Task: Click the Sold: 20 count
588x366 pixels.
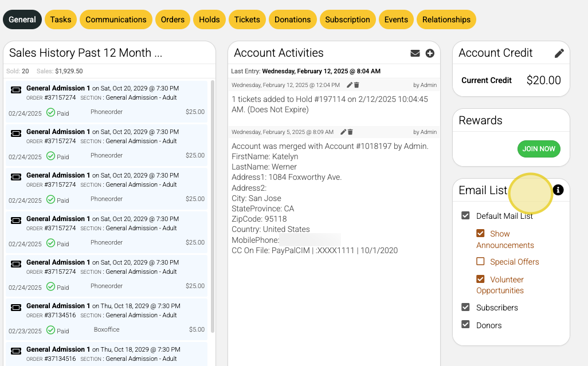Action: tap(18, 71)
